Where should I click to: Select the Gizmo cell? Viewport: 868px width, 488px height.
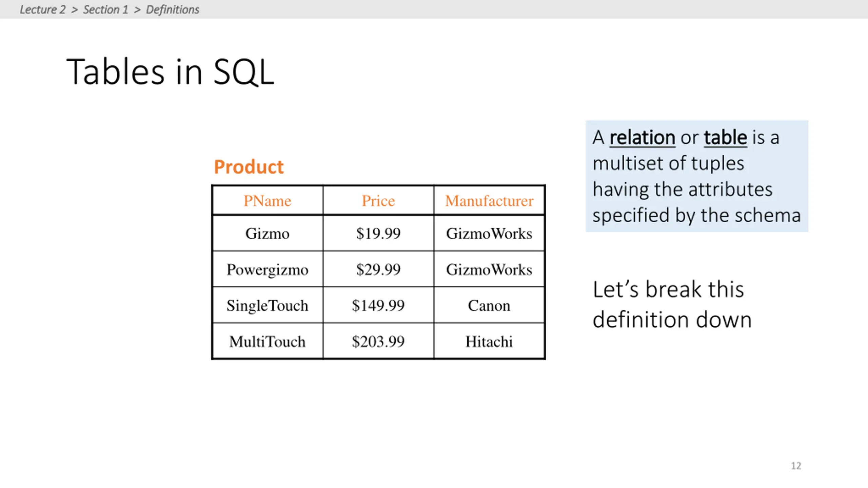click(x=268, y=233)
